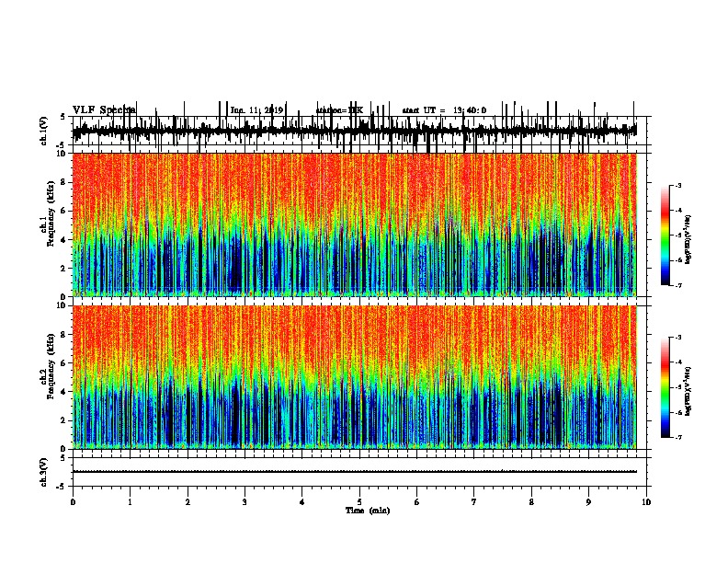Image resolution: width=728 pixels, height=563 pixels.
Task: Click the "8" kHz tick of ch.1 spectrogram
Action: point(64,182)
